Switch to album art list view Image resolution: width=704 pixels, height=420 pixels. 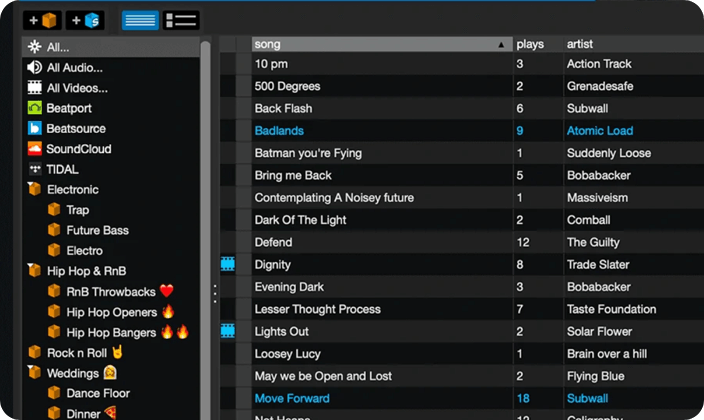tap(181, 20)
